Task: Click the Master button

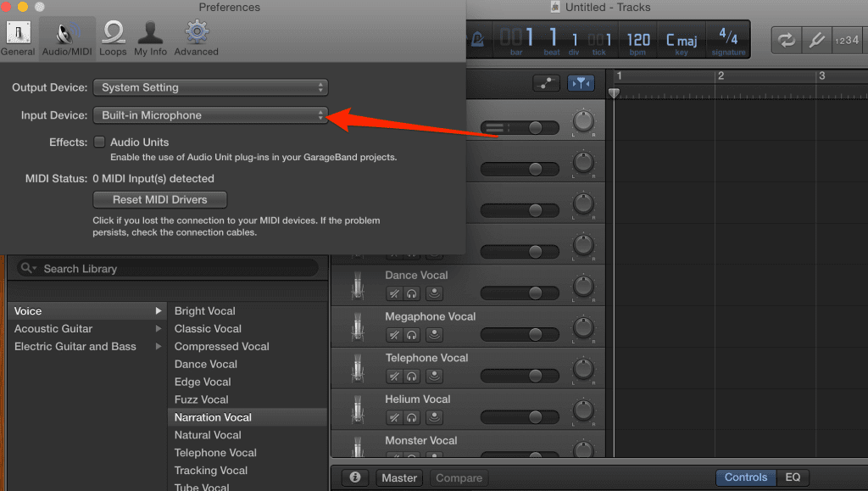Action: coord(399,477)
